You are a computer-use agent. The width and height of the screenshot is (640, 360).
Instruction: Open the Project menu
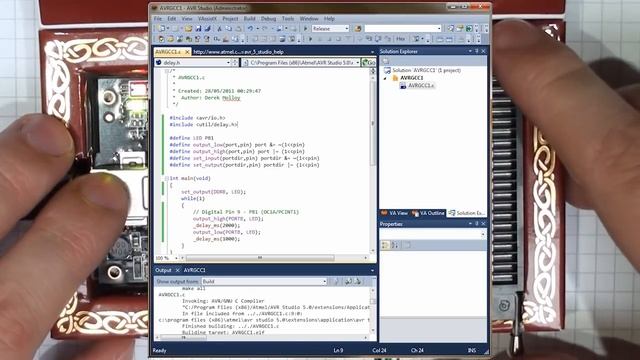tap(230, 19)
